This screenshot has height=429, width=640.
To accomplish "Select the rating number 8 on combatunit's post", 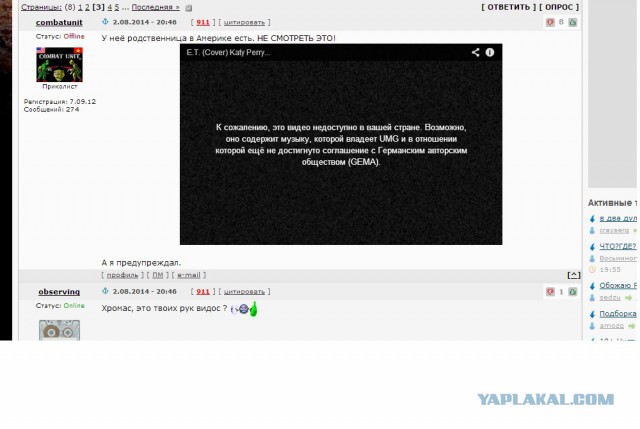I will [561, 22].
